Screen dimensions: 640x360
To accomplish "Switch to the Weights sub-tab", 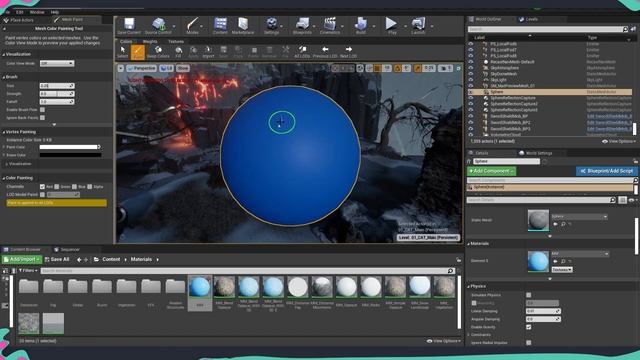I will tap(150, 42).
